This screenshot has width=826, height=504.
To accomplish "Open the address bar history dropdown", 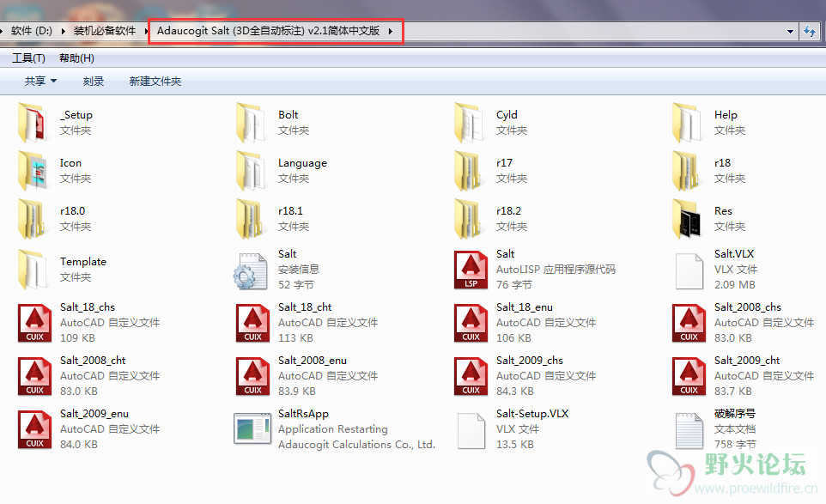I will [x=790, y=32].
